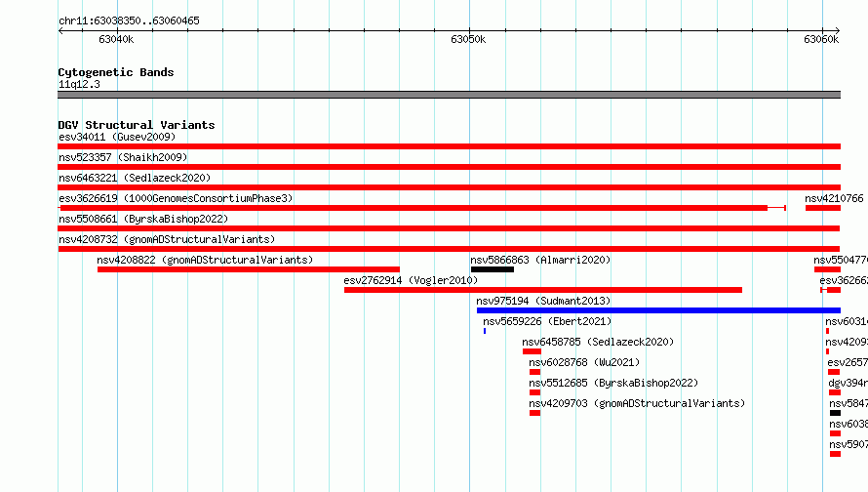Image resolution: width=868 pixels, height=492 pixels.
Task: Click nsv975194 (Sudmant2013) label
Action: tap(543, 301)
